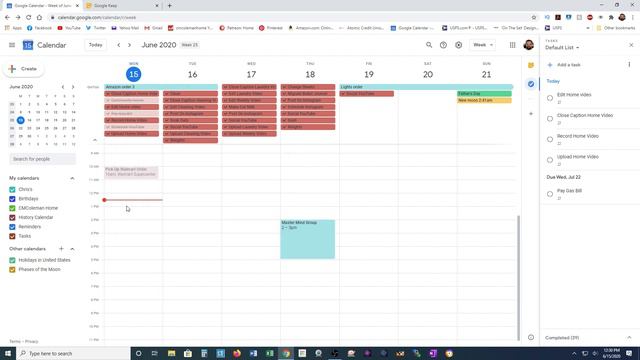Viewport: 640px width, 360px height.
Task: Open the Lights order all-day event
Action: tap(426, 87)
